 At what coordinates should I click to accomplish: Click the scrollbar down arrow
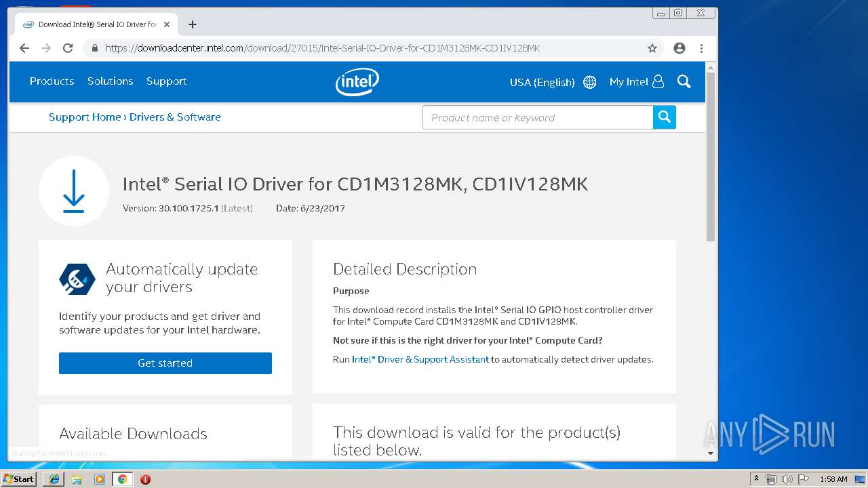[711, 453]
